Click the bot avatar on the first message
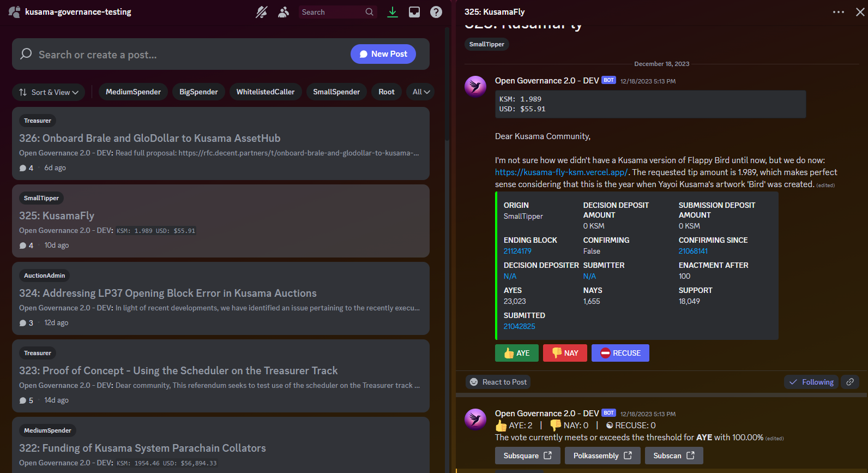 475,86
